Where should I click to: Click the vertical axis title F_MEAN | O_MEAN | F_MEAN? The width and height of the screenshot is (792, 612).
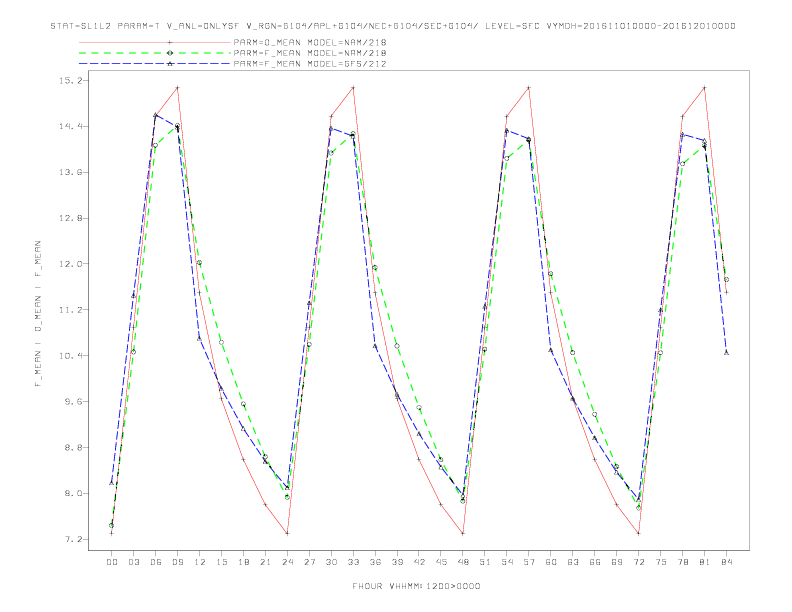(38, 314)
